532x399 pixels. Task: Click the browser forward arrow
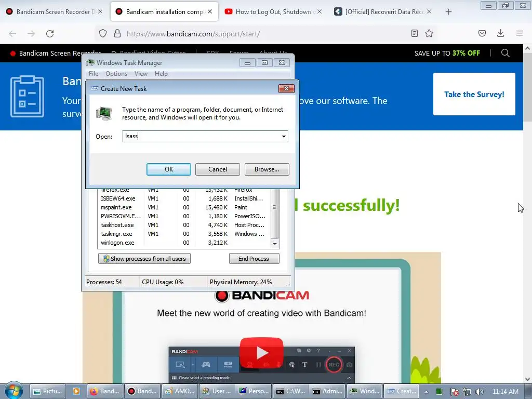[31, 34]
